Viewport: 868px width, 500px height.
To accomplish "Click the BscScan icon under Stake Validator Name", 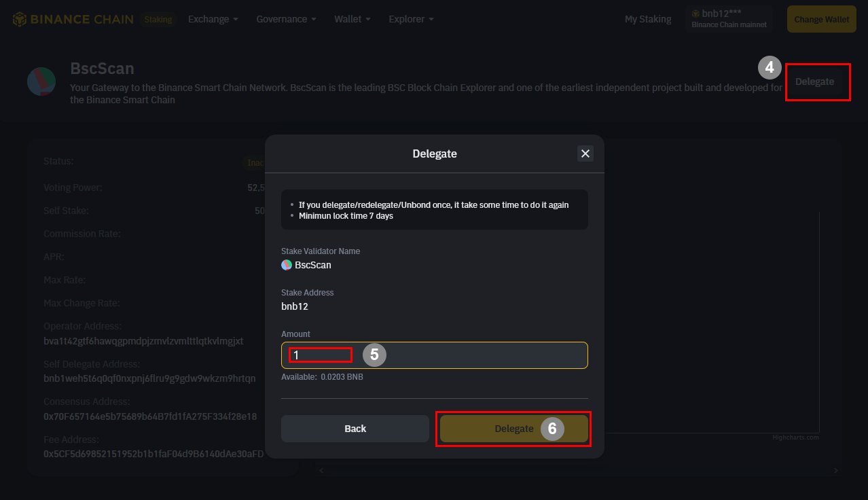I will tap(287, 265).
